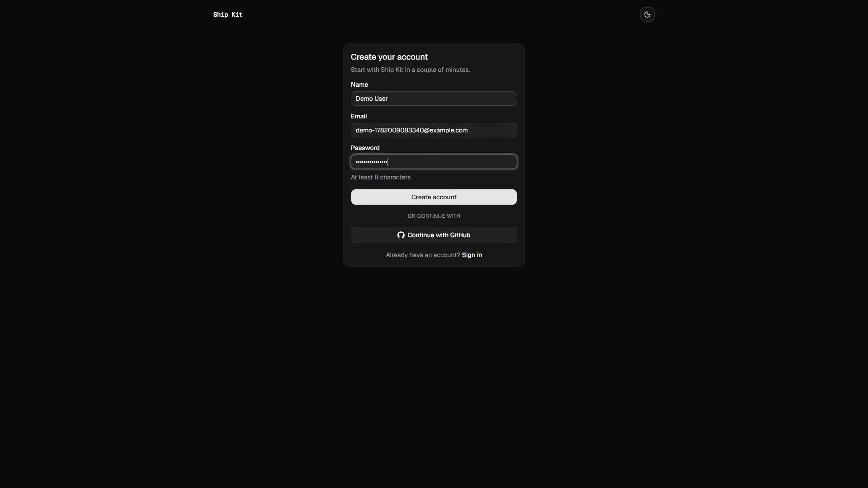Toggle dark mode with the moon icon
868x488 pixels.
tap(647, 14)
